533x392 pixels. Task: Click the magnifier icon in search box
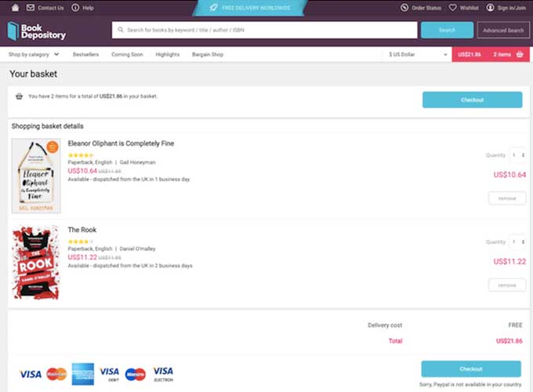coord(121,30)
